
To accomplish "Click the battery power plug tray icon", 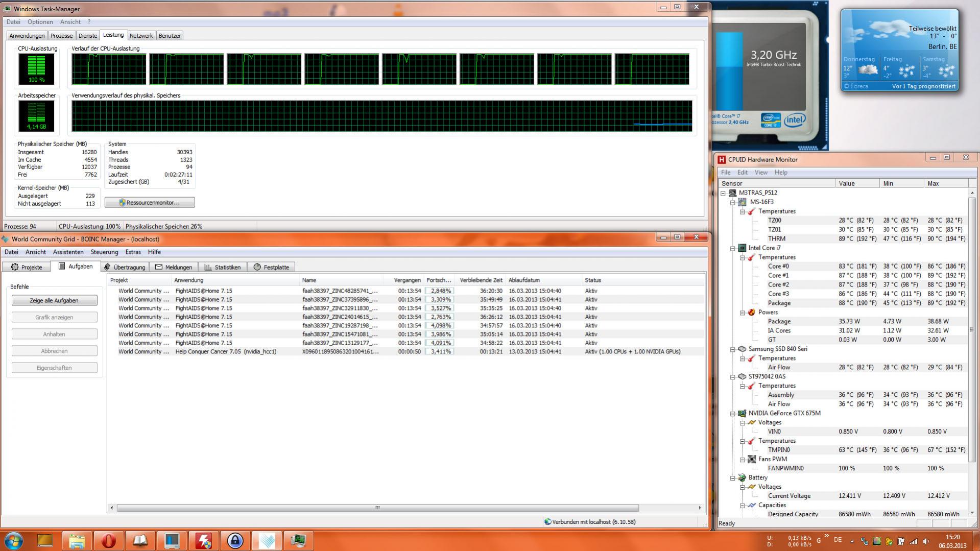I will click(x=901, y=541).
